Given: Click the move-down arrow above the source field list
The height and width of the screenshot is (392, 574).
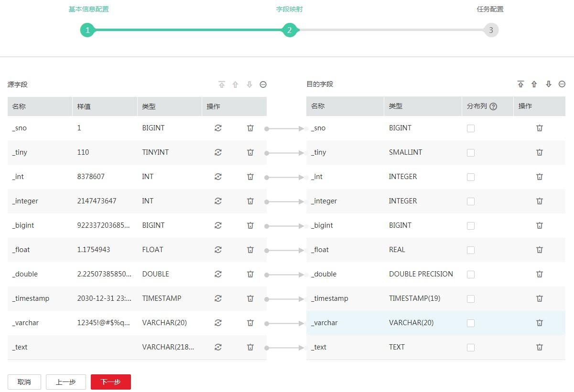Looking at the screenshot, I should pyautogui.click(x=249, y=84).
